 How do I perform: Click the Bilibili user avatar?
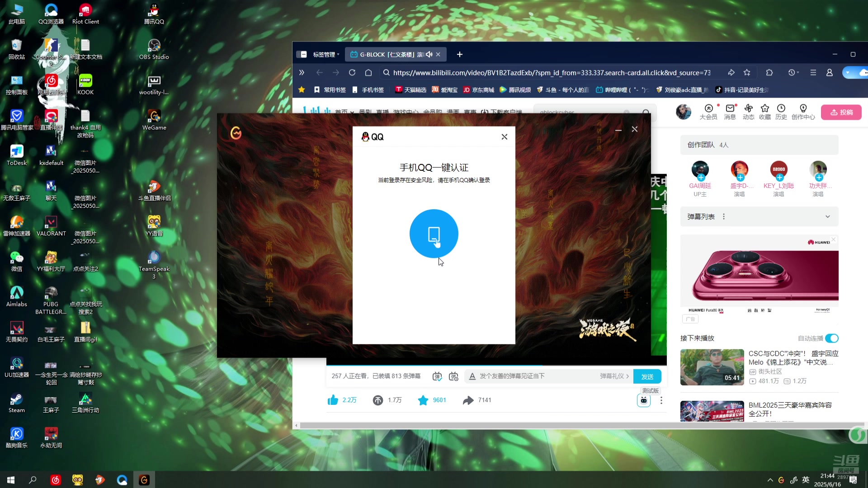684,112
